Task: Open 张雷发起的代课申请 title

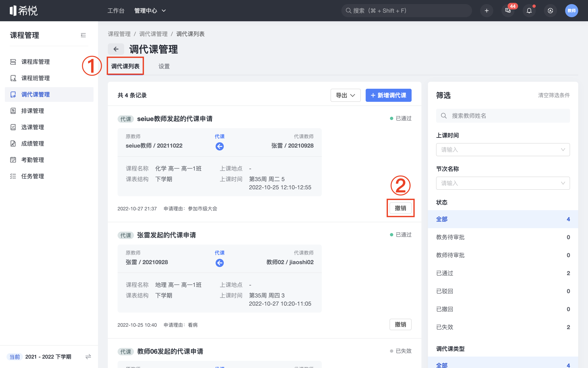Action: (x=166, y=235)
